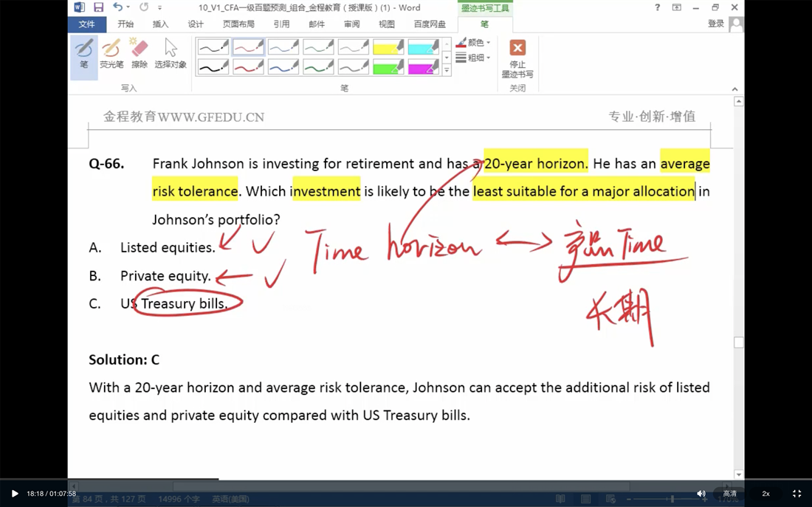Click the document scrollbar up arrow
Image resolution: width=812 pixels, height=507 pixels.
tap(738, 102)
